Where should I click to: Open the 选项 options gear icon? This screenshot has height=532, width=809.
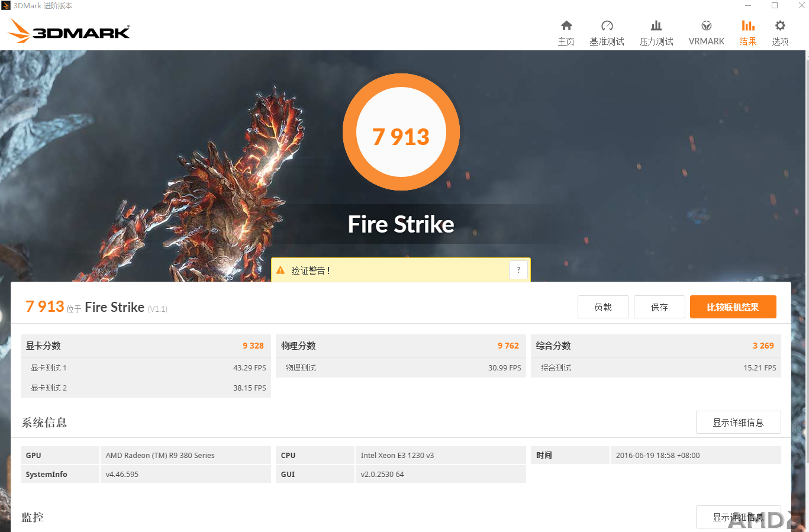click(x=780, y=25)
